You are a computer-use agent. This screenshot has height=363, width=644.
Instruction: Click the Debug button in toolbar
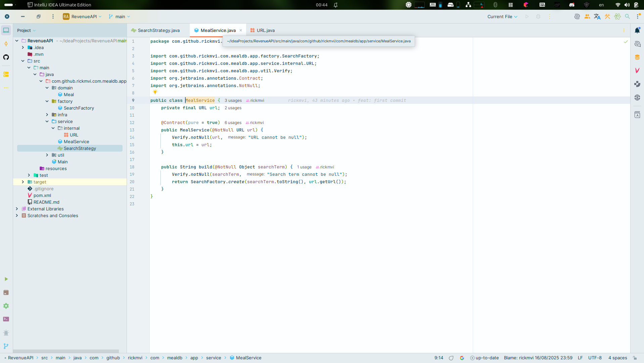pos(538,16)
